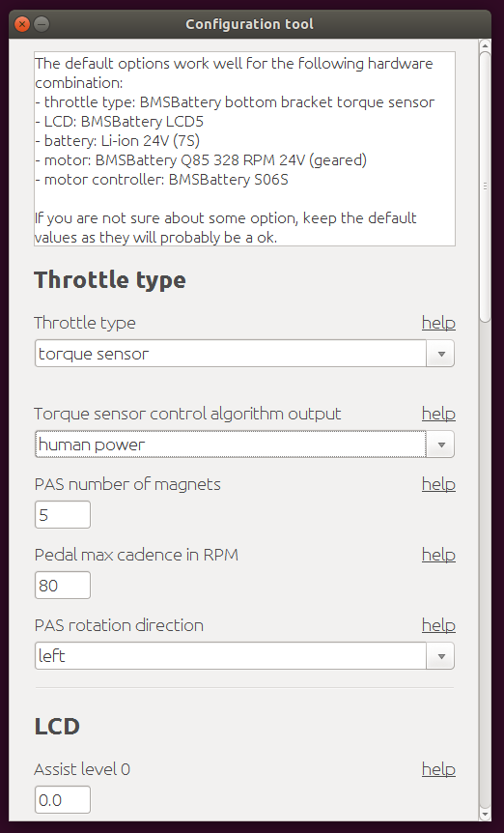Minimize the Configuration tool window

[x=42, y=24]
